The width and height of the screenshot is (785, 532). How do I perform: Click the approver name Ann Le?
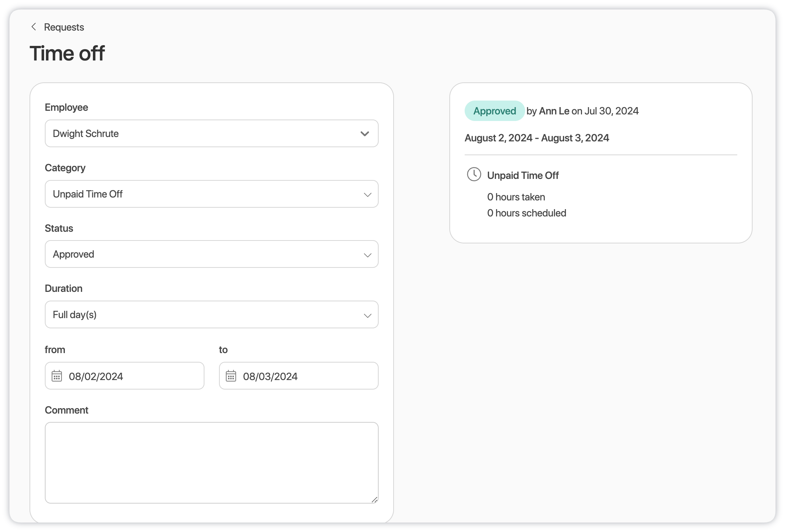(554, 111)
